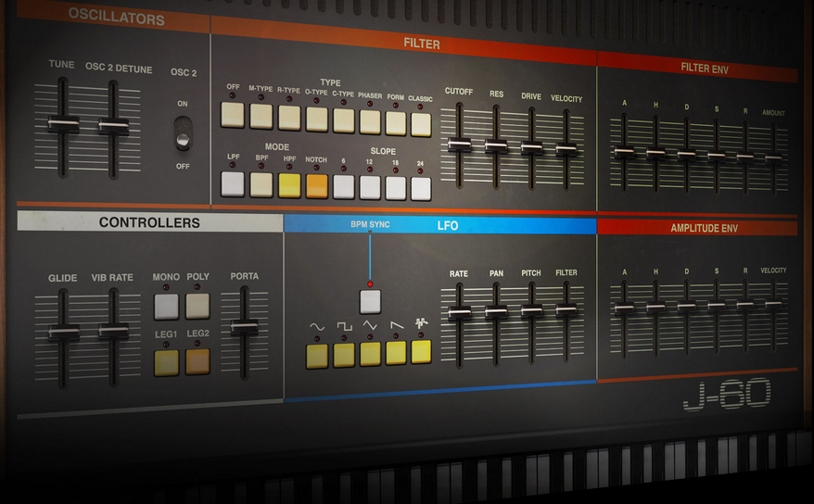Set filter slope to 12
Image resolution: width=814 pixels, height=504 pixels.
tap(370, 188)
